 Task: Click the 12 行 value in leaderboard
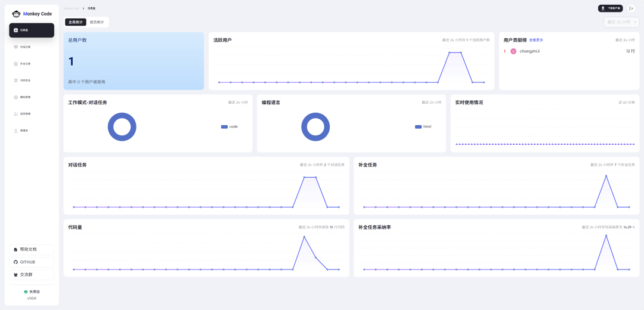click(630, 51)
